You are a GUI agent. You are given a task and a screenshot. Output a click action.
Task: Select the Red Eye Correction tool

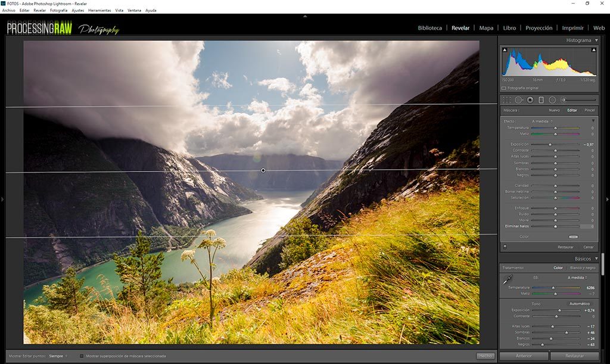pyautogui.click(x=530, y=100)
